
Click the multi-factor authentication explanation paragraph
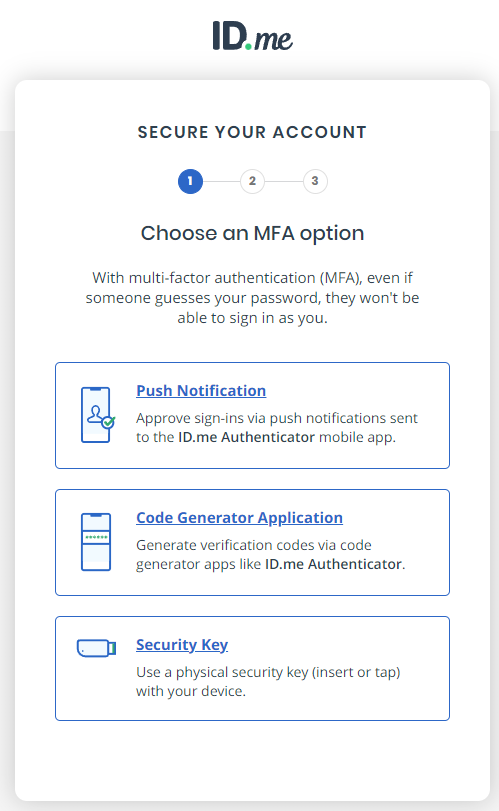pyautogui.click(x=252, y=298)
